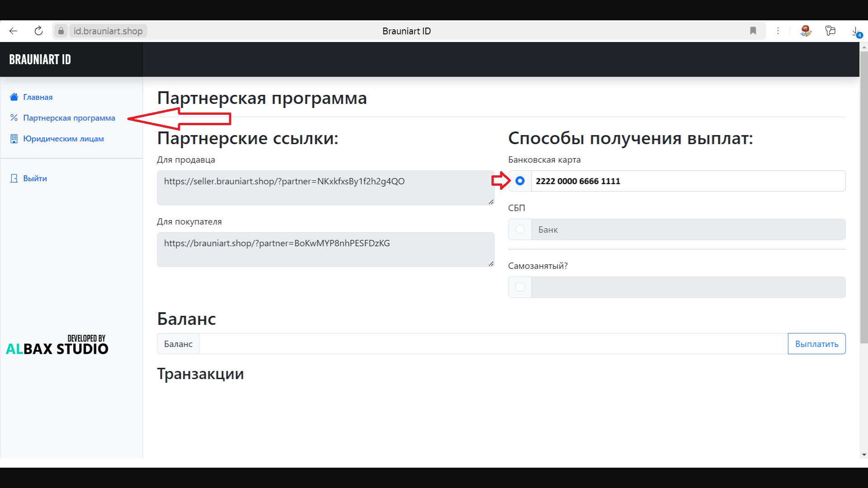868x488 pixels.
Task: Click the scrollbar down arrow
Action: (x=864, y=455)
